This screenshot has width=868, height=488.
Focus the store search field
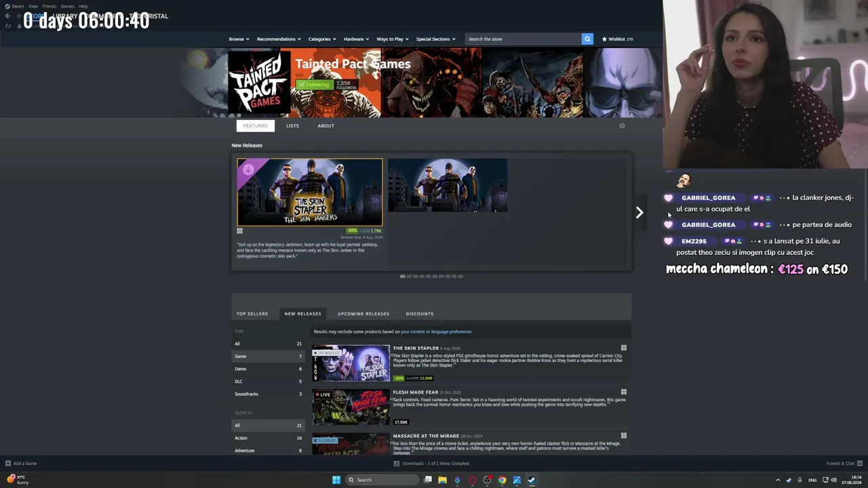(524, 39)
